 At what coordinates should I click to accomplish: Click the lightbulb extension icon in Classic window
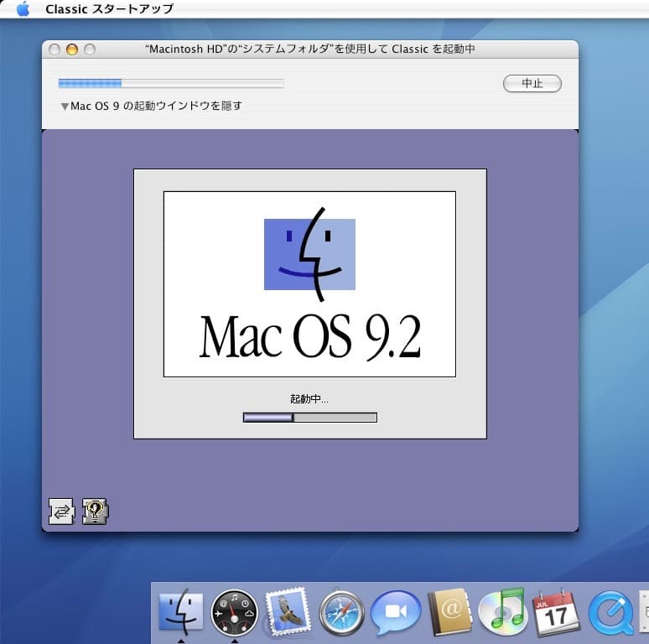coord(95,512)
